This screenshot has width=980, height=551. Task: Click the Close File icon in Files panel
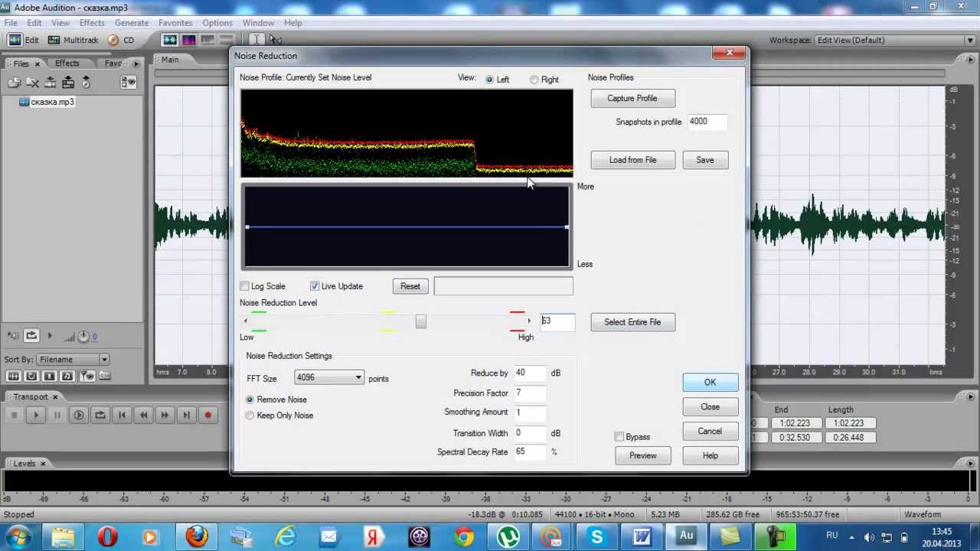[33, 83]
